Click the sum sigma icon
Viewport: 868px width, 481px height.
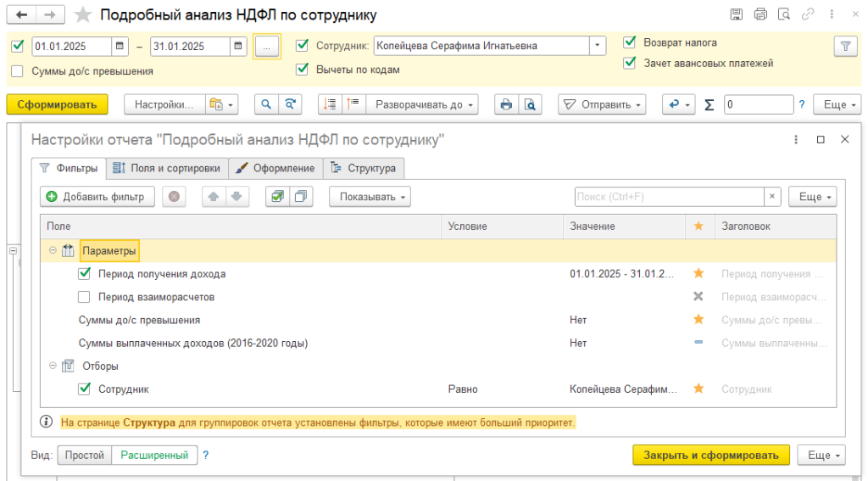click(709, 104)
